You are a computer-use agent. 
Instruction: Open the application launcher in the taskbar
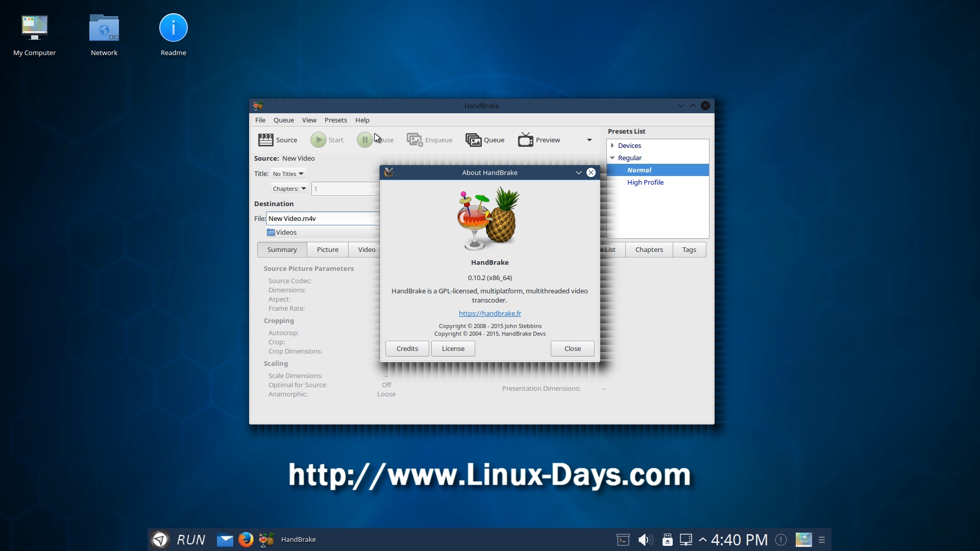160,539
